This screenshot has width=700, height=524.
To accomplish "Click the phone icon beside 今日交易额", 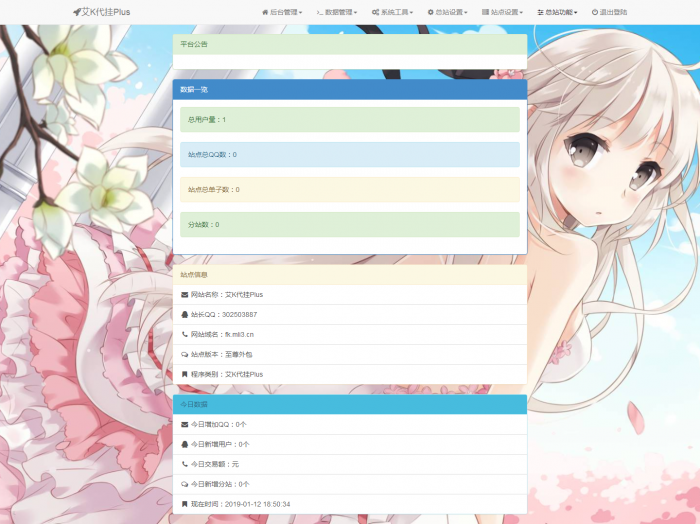I will tap(184, 464).
